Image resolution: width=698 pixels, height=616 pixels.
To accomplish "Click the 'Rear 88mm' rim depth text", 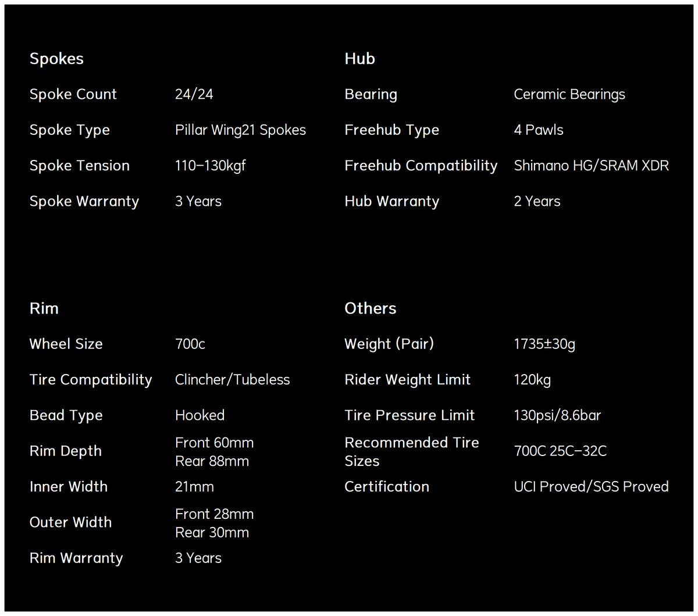I will pyautogui.click(x=212, y=461).
